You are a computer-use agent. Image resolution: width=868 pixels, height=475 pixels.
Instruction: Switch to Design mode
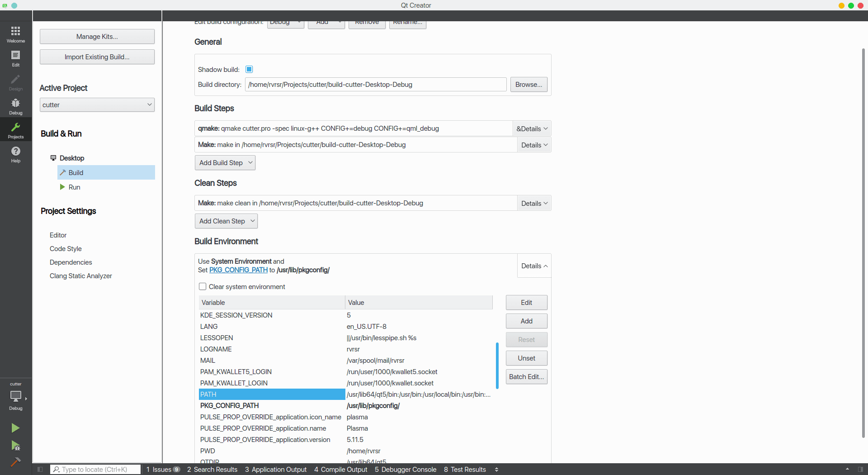tap(16, 82)
